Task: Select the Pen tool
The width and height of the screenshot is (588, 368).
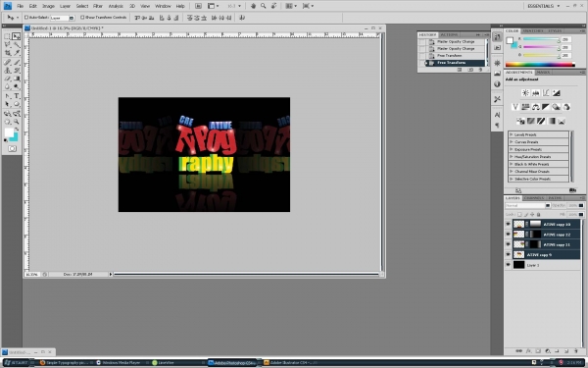Action: 7,96
